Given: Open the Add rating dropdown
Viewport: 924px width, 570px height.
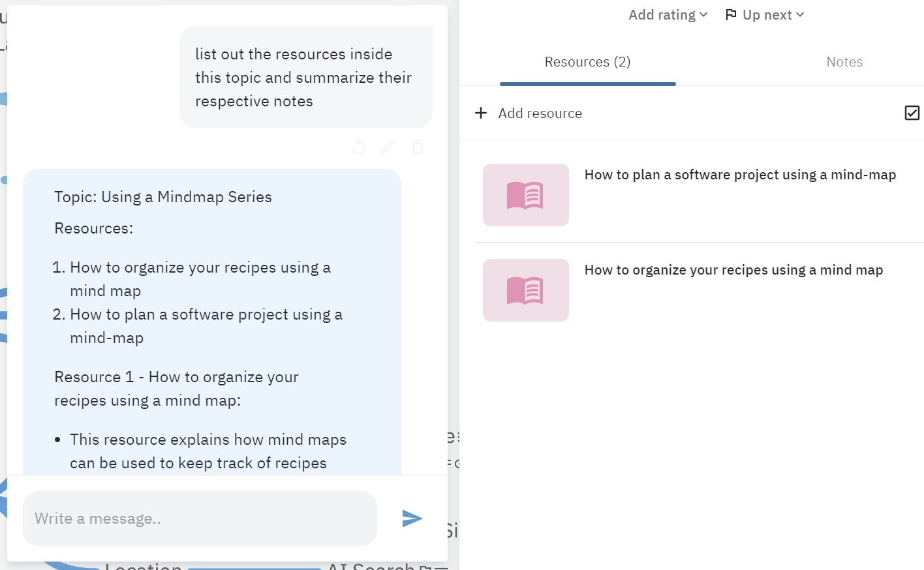Looking at the screenshot, I should click(668, 14).
